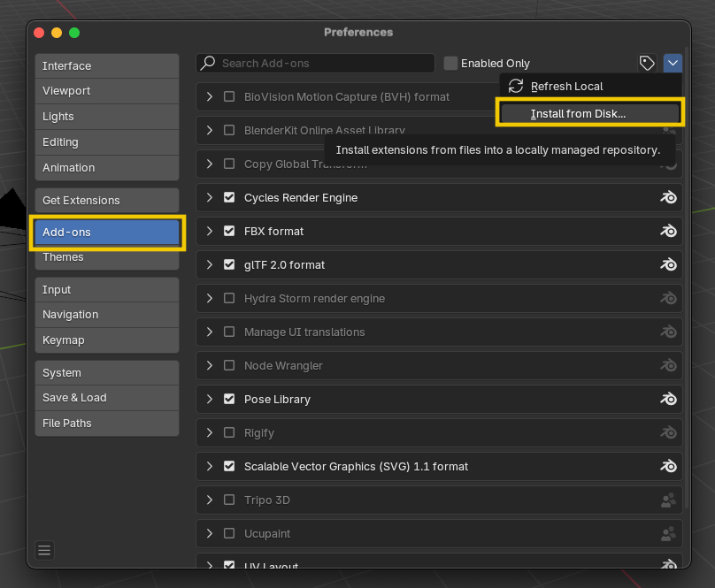Disable the Pose Library add-on

point(229,400)
